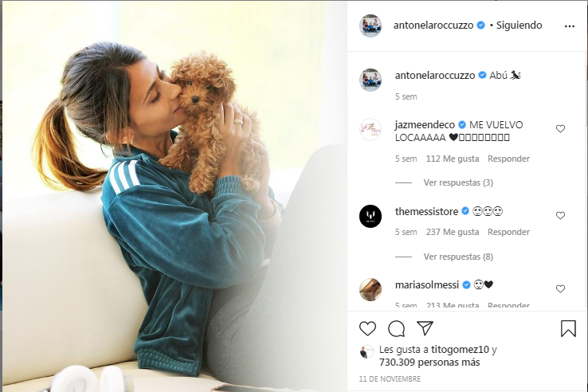The width and height of the screenshot is (588, 392).
Task: Open Siguiendo following options
Action: 519,25
